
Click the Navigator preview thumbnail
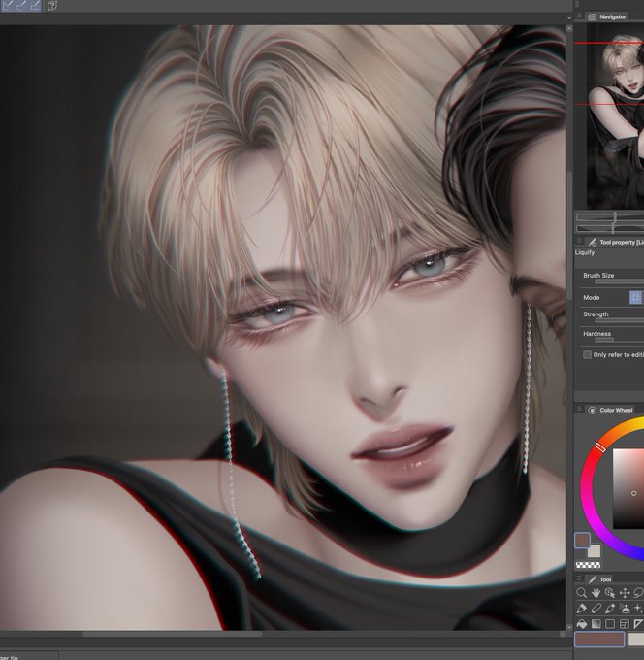616,115
